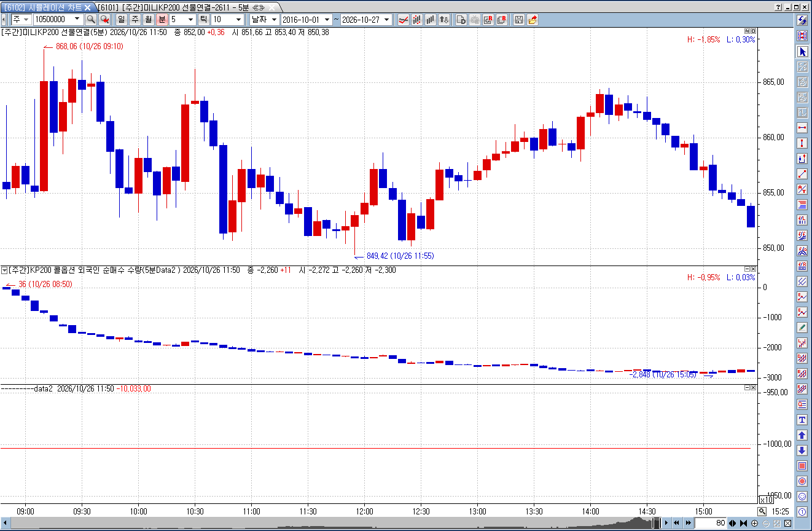Select the text T tool in sidebar

pyautogui.click(x=802, y=420)
